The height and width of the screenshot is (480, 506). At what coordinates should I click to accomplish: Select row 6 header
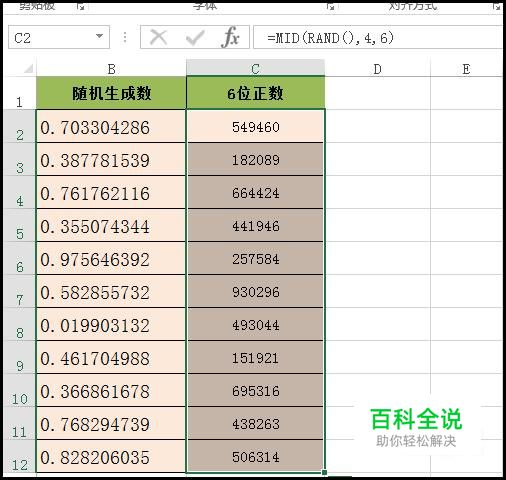tap(19, 258)
